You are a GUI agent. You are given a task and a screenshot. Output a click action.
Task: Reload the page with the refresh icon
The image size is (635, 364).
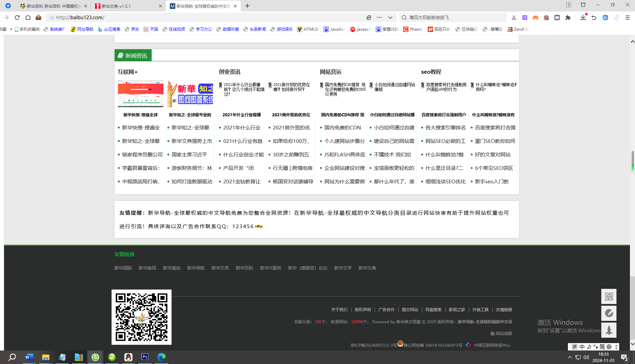click(x=17, y=18)
